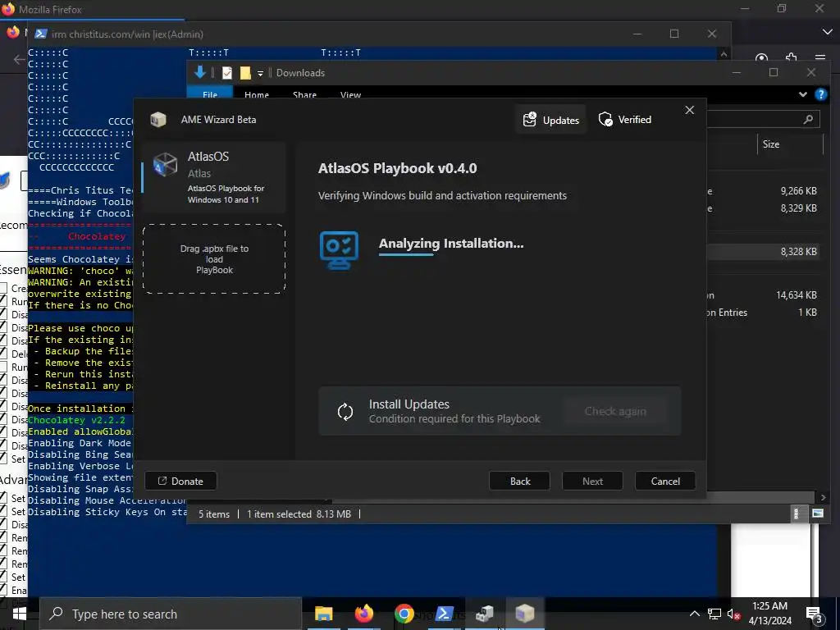Open Share ribbon tab in Explorer
The image size is (840, 630).
click(304, 94)
